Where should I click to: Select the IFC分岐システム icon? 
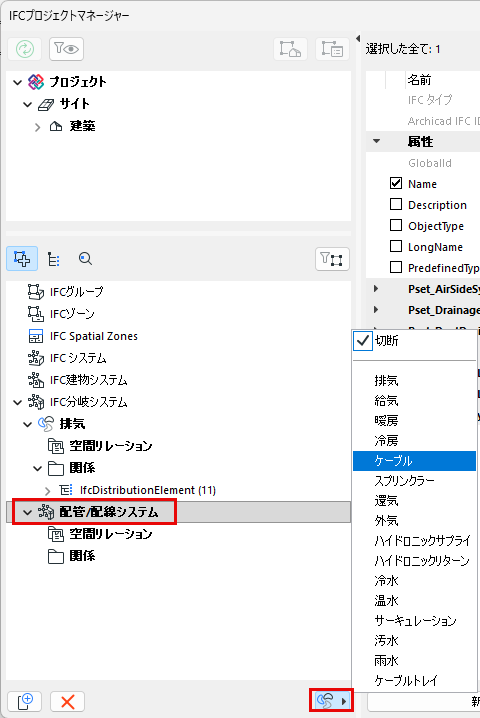click(36, 402)
